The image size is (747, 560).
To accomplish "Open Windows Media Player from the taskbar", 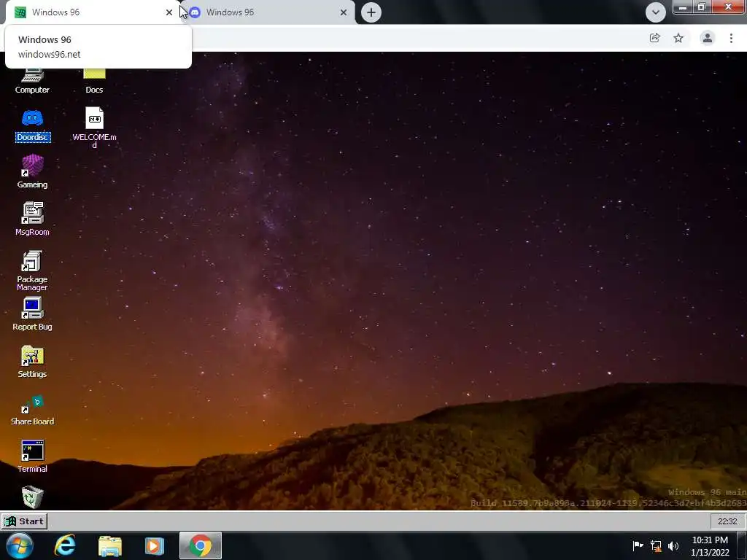I will (155, 545).
